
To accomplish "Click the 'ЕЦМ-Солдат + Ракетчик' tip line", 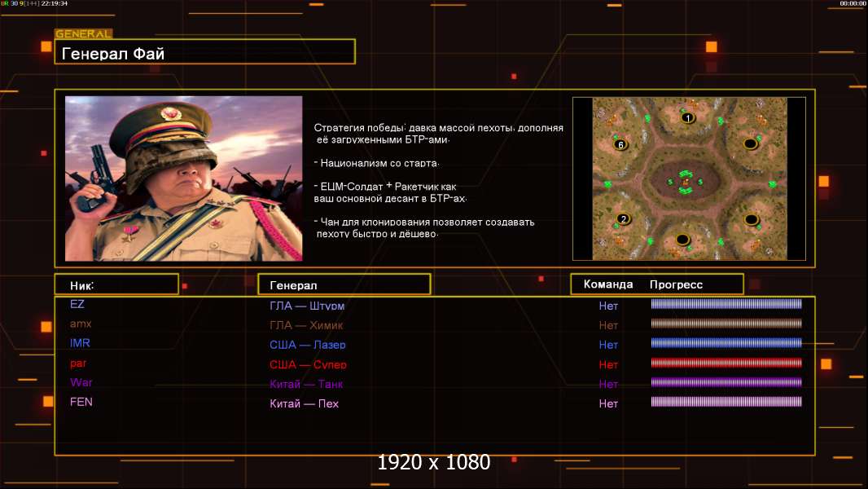I will click(391, 192).
